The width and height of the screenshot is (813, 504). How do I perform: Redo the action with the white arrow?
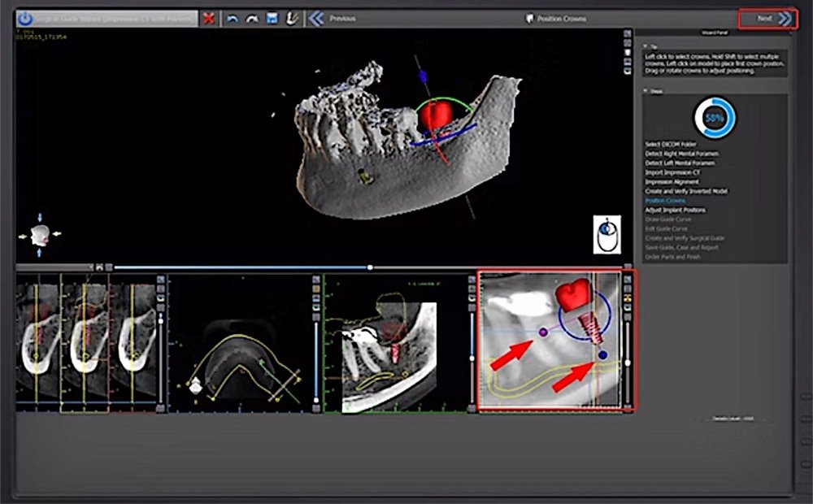coord(252,19)
